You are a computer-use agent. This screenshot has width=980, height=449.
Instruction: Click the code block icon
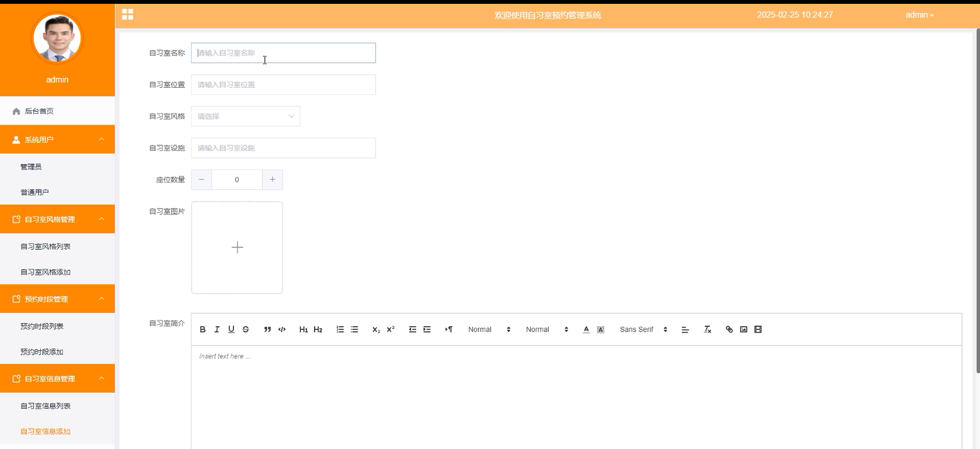click(x=282, y=330)
